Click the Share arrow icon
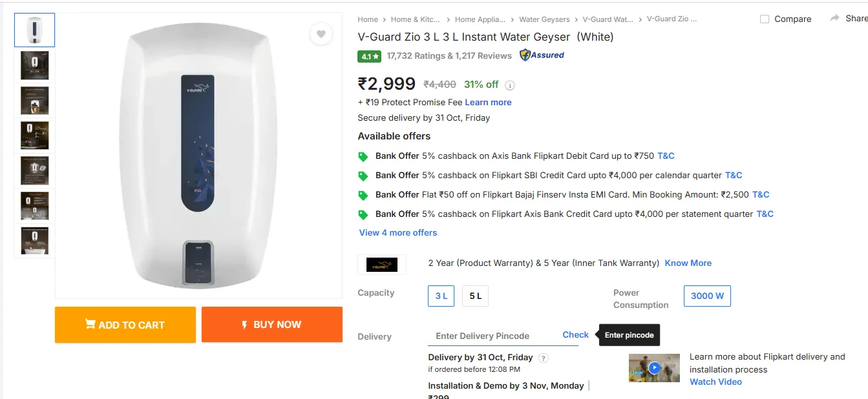This screenshot has width=868, height=399. pyautogui.click(x=835, y=18)
